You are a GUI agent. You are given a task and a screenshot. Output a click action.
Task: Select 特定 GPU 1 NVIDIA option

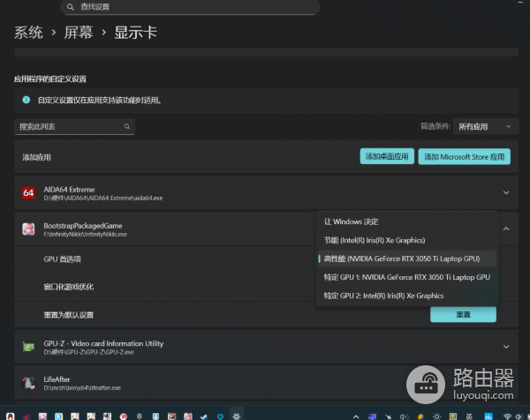click(407, 277)
